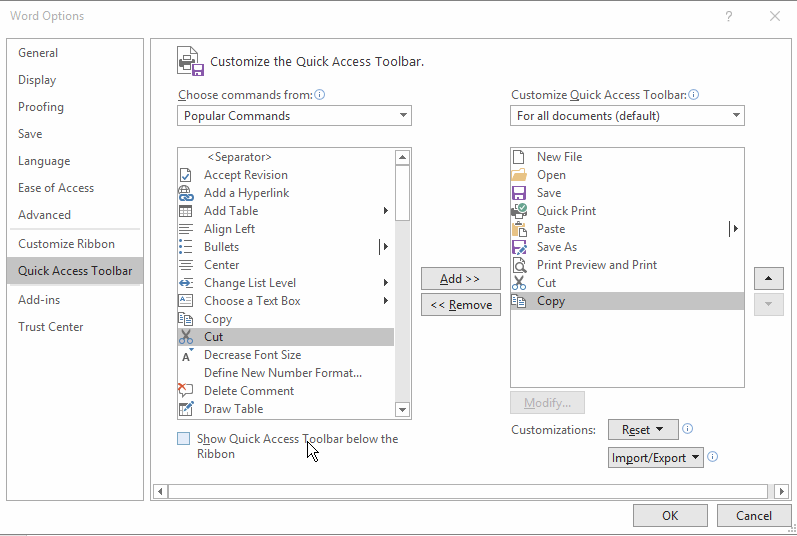Open the Import/Export dropdown

point(656,458)
